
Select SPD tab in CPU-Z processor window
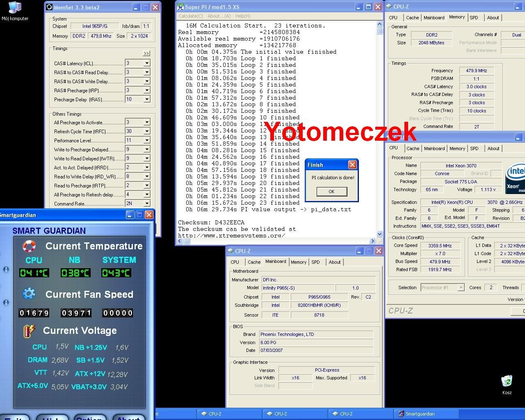pyautogui.click(x=474, y=148)
